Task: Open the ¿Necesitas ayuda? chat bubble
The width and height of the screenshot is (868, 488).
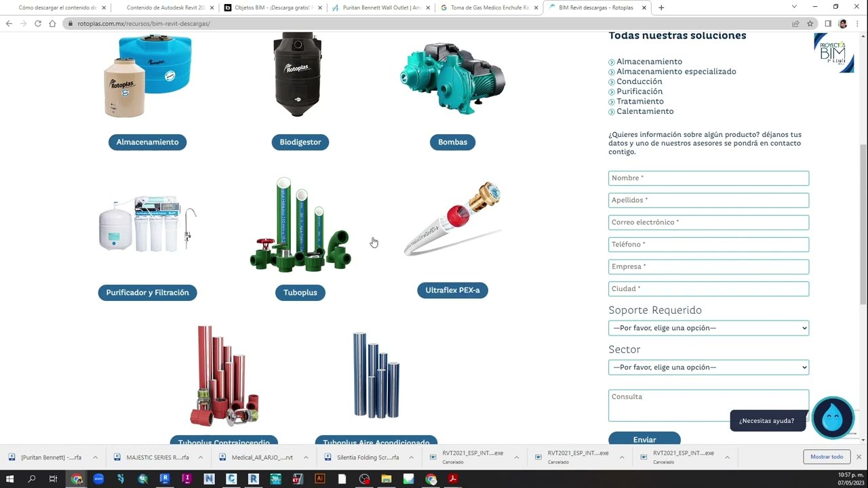Action: click(x=768, y=421)
